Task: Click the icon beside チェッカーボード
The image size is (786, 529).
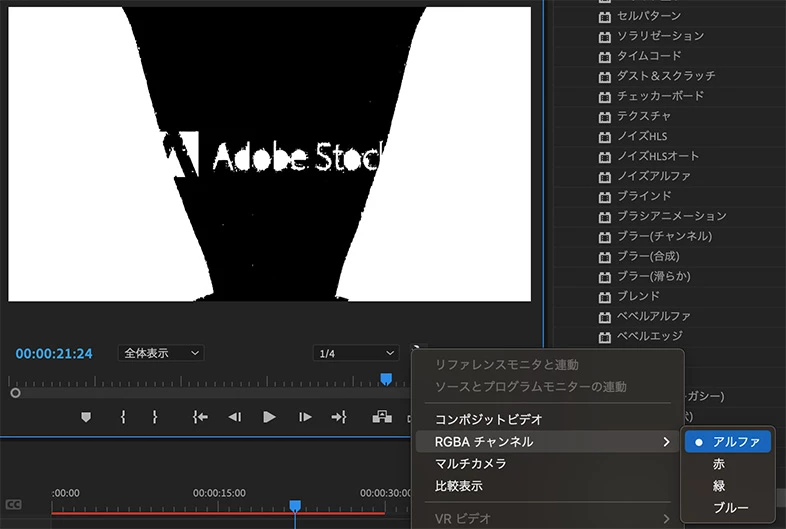Action: coord(605,97)
